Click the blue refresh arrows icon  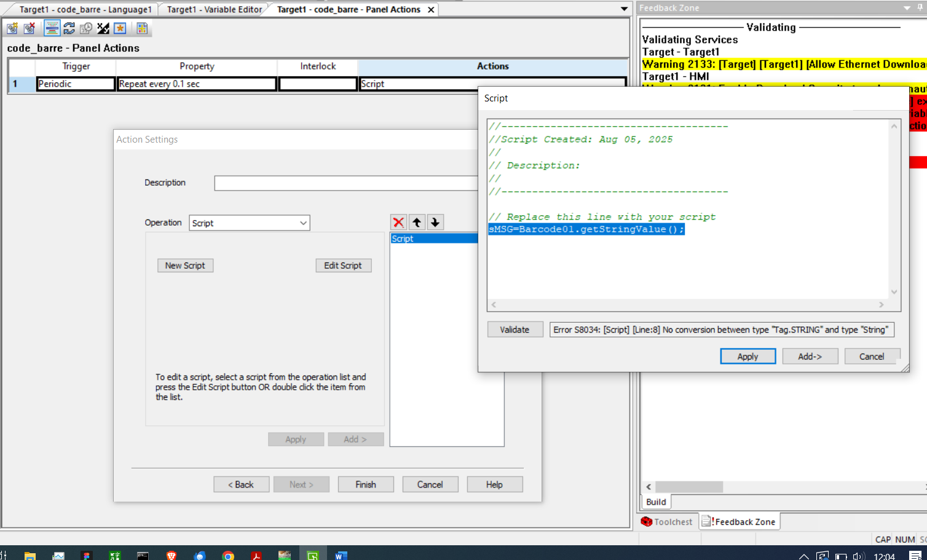pyautogui.click(x=69, y=28)
